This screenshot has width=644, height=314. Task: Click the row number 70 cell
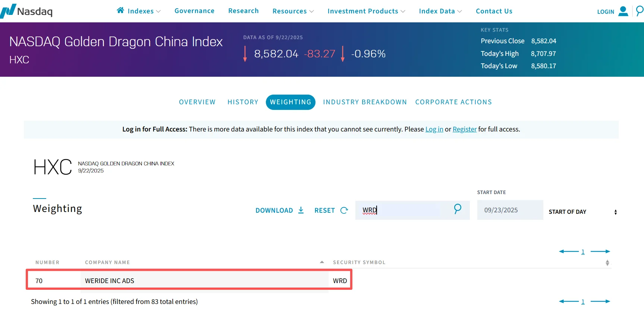[x=39, y=281]
